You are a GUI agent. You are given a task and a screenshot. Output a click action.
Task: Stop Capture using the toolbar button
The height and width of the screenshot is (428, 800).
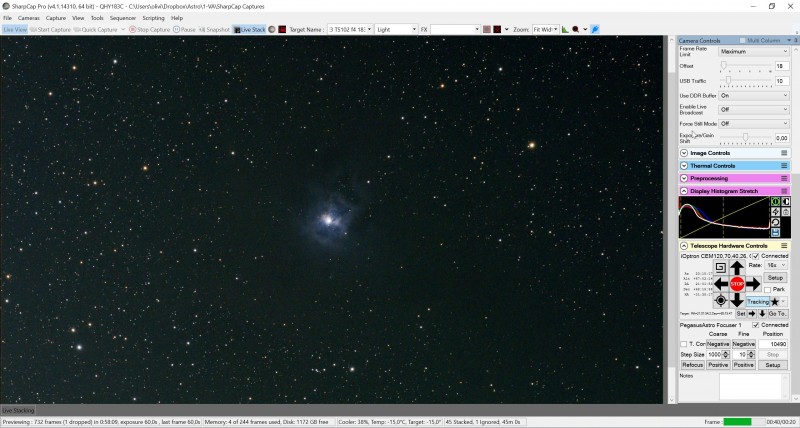pyautogui.click(x=149, y=30)
